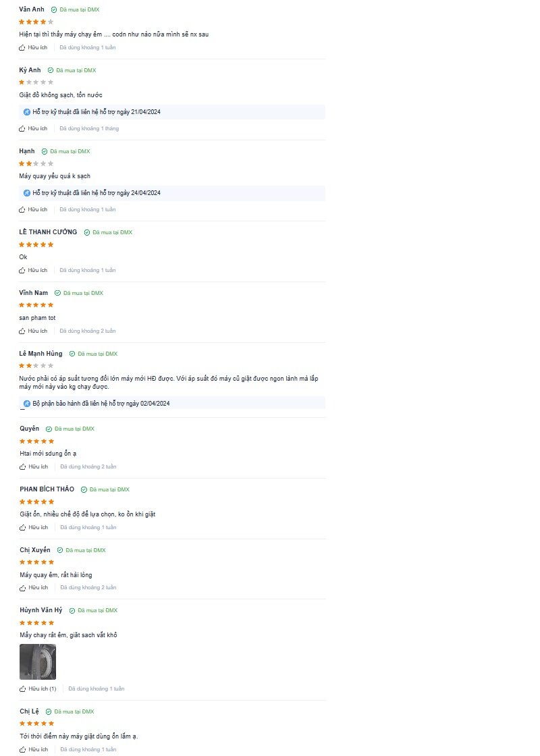Viewport: 540px width, 756px height.
Task: Click thumbs-up icon on Vân Anh's review
Action: [22, 48]
